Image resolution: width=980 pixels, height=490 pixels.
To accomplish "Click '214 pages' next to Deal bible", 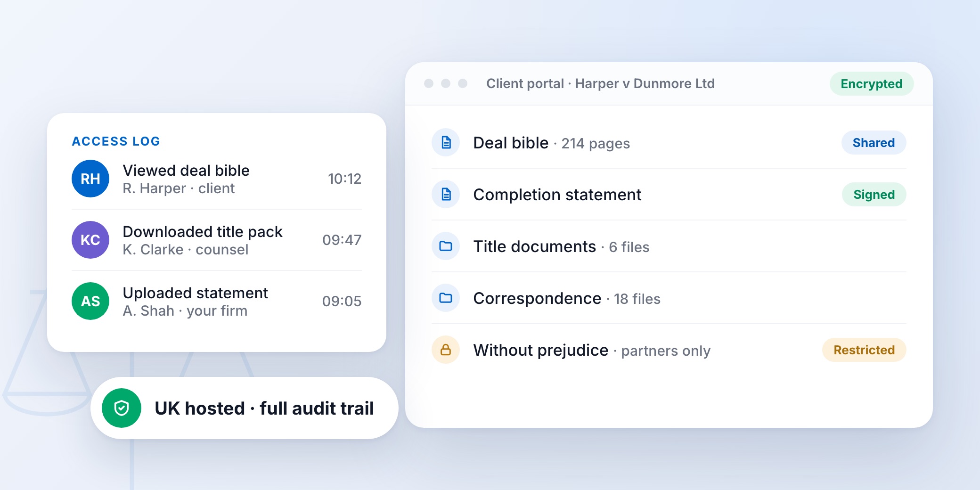I will click(596, 144).
